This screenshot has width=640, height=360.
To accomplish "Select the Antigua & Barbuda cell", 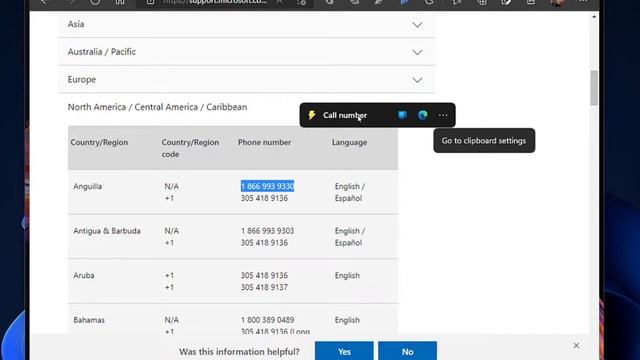I will tap(107, 231).
